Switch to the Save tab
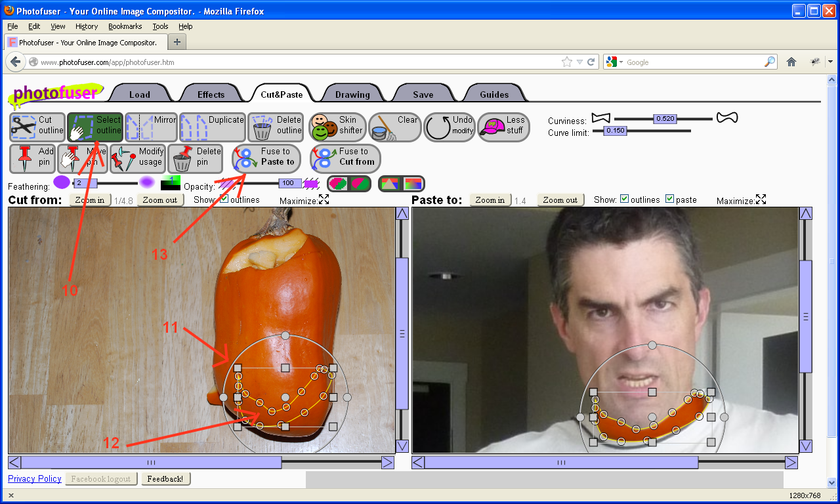 pos(423,94)
